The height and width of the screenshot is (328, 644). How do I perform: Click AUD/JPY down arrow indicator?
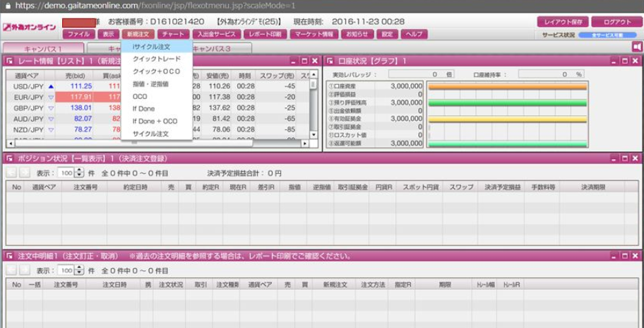point(51,119)
